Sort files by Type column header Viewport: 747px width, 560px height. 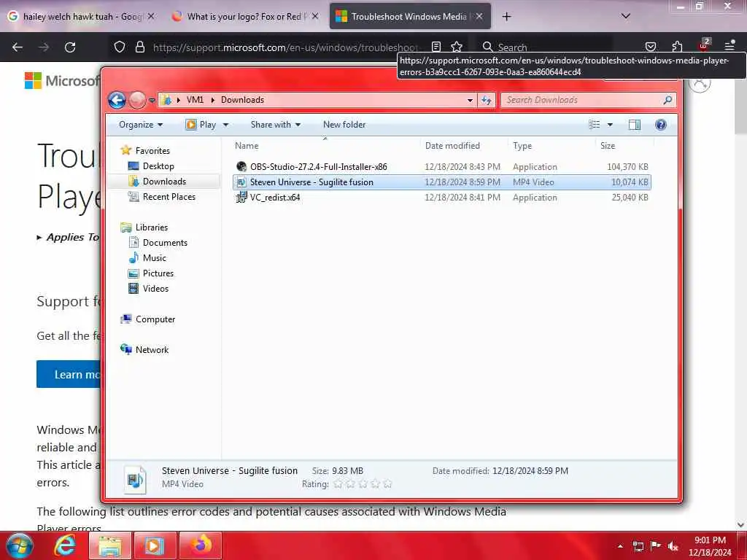point(551,146)
